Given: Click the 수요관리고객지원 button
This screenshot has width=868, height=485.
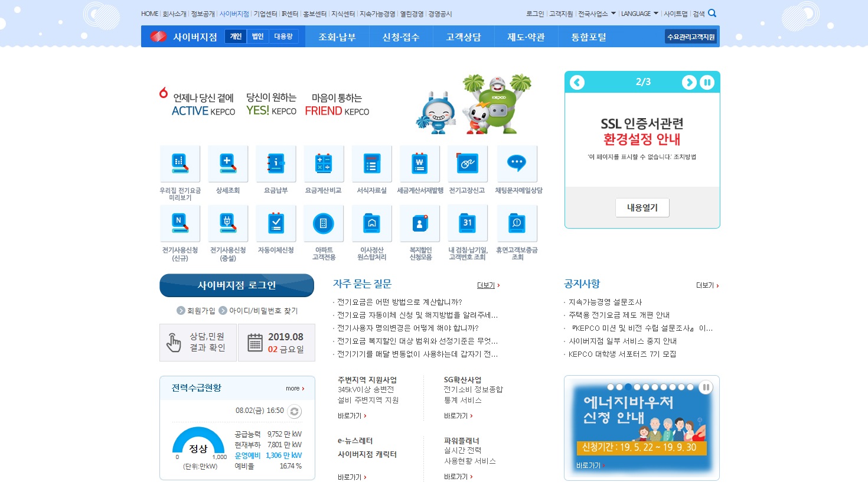Looking at the screenshot, I should 691,37.
